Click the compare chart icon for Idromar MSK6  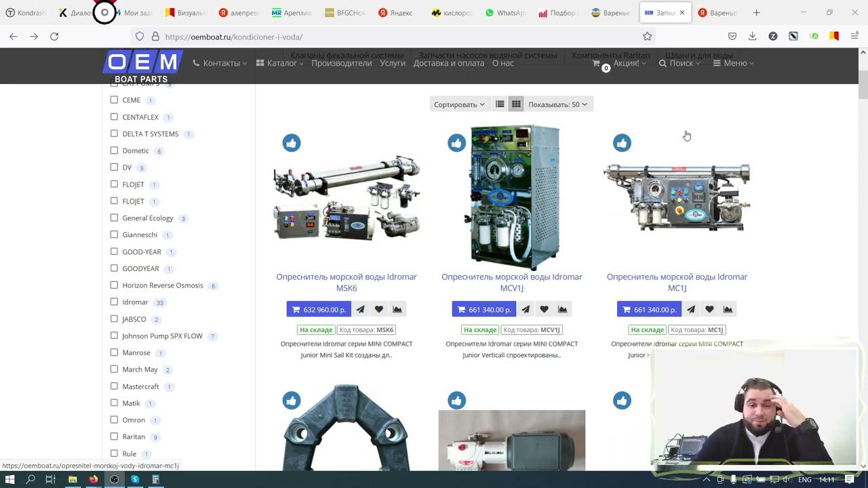(397, 309)
